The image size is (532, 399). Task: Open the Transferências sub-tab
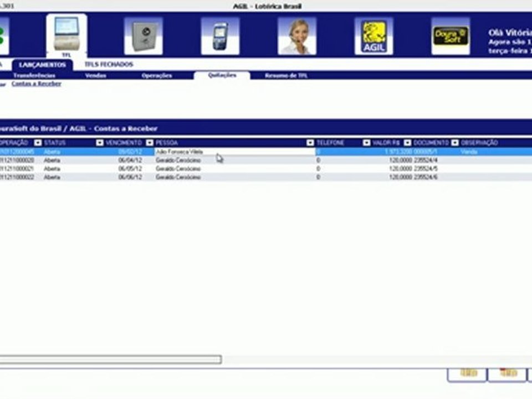tap(34, 75)
